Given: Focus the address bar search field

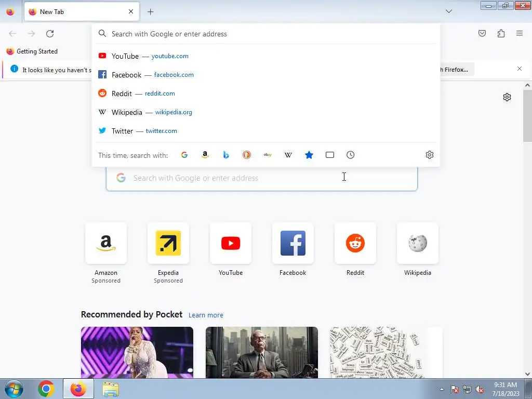Looking at the screenshot, I should pyautogui.click(x=266, y=34).
